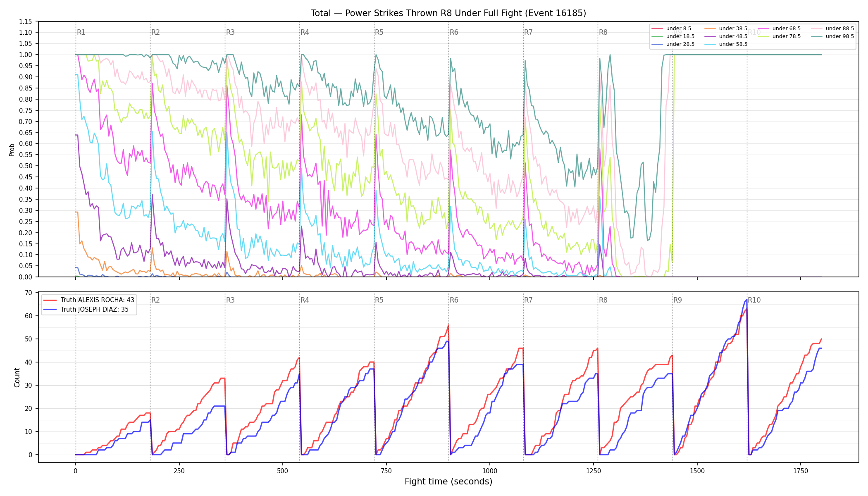Click the R6 round label in the Prob chart
868x496 pixels.
pyautogui.click(x=454, y=32)
